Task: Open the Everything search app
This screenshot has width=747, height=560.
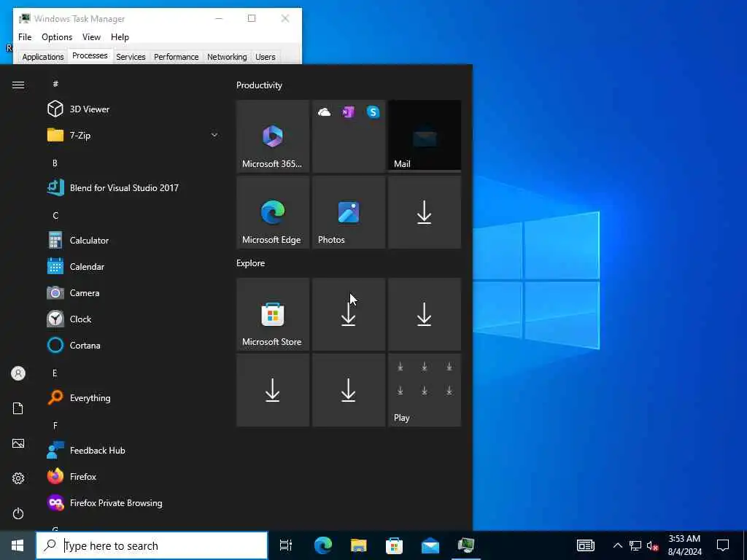Action: point(133,397)
